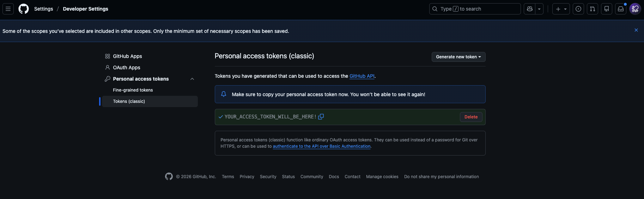Copy the access token to clipboard
Viewport: 644px width, 199px height.
[321, 117]
